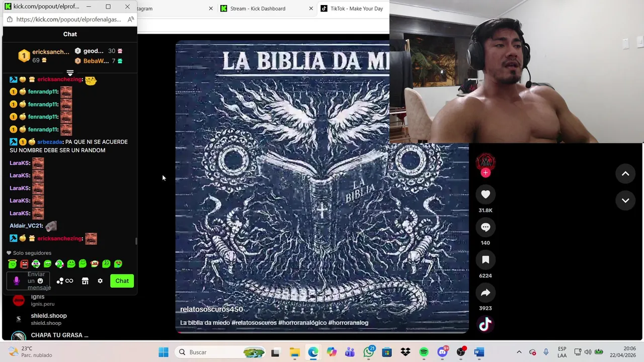Viewport: 644px width, 362px height.
Task: Open Spotify from the taskbar
Action: tap(424, 352)
